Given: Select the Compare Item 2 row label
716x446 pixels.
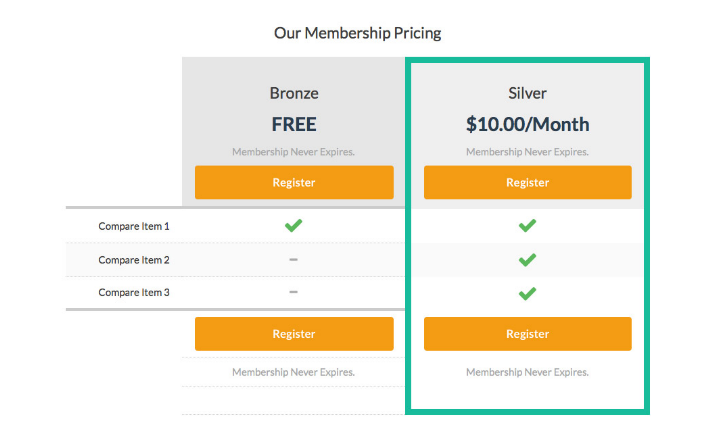Looking at the screenshot, I should [134, 260].
